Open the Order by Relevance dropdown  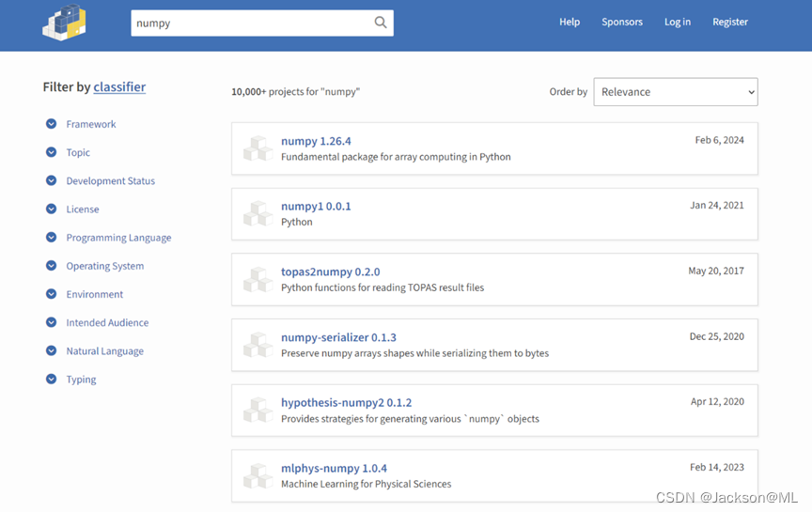676,92
